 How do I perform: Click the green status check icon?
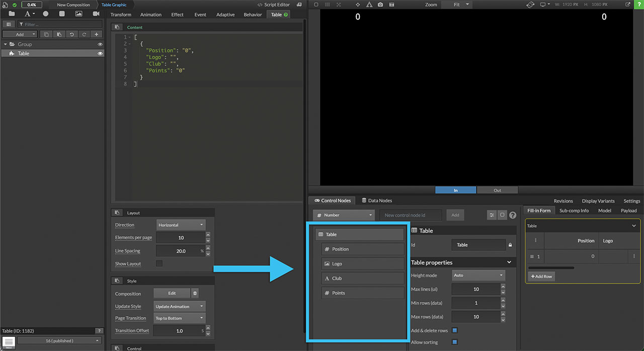coord(15,5)
